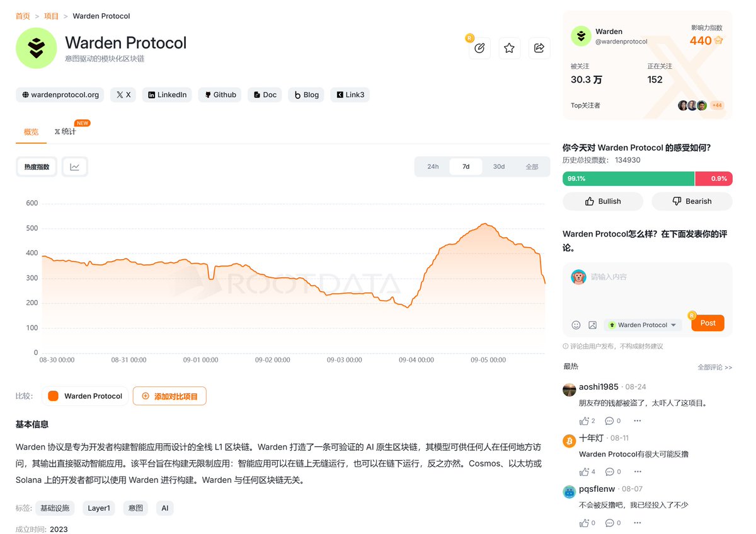The width and height of the screenshot is (756, 534).
Task: Post the comment
Action: click(x=707, y=323)
